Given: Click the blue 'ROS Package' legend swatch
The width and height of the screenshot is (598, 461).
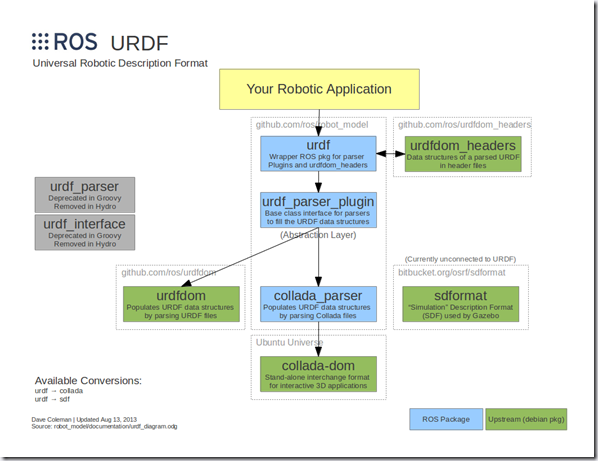Looking at the screenshot, I should 446,419.
